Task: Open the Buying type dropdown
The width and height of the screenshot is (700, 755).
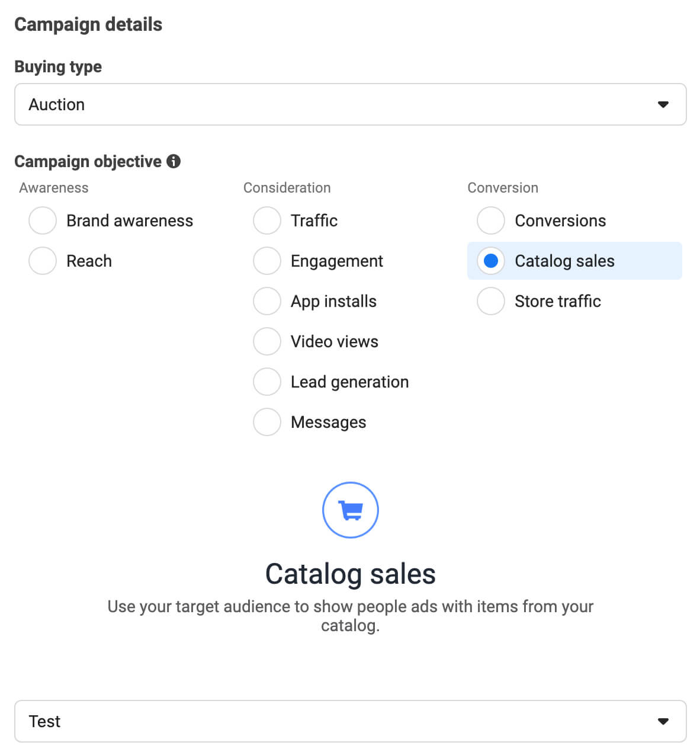Action: 350,104
